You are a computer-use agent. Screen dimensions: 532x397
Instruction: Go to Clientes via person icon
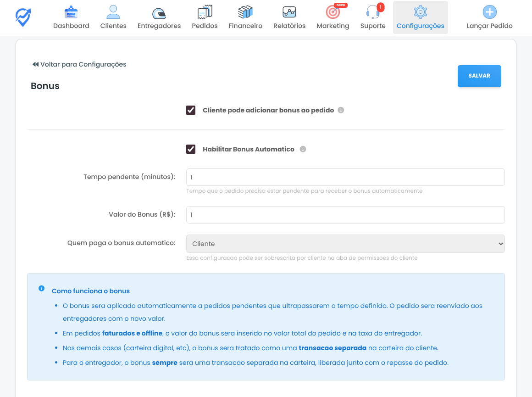[x=113, y=12]
